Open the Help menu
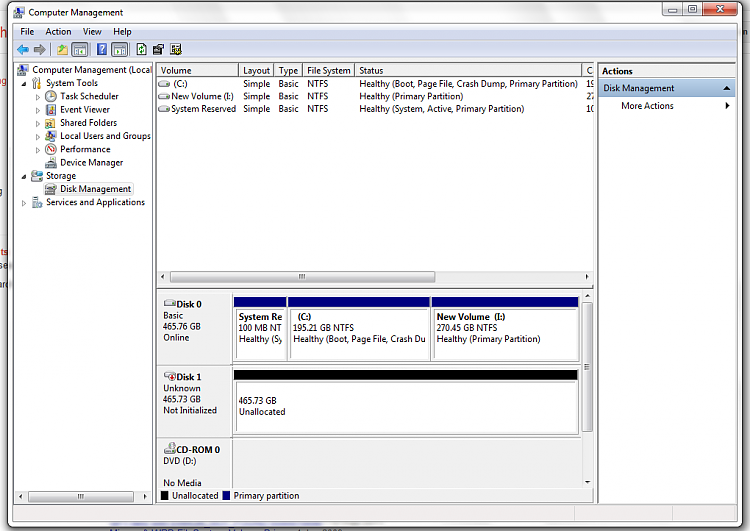The width and height of the screenshot is (750, 531). click(x=122, y=32)
